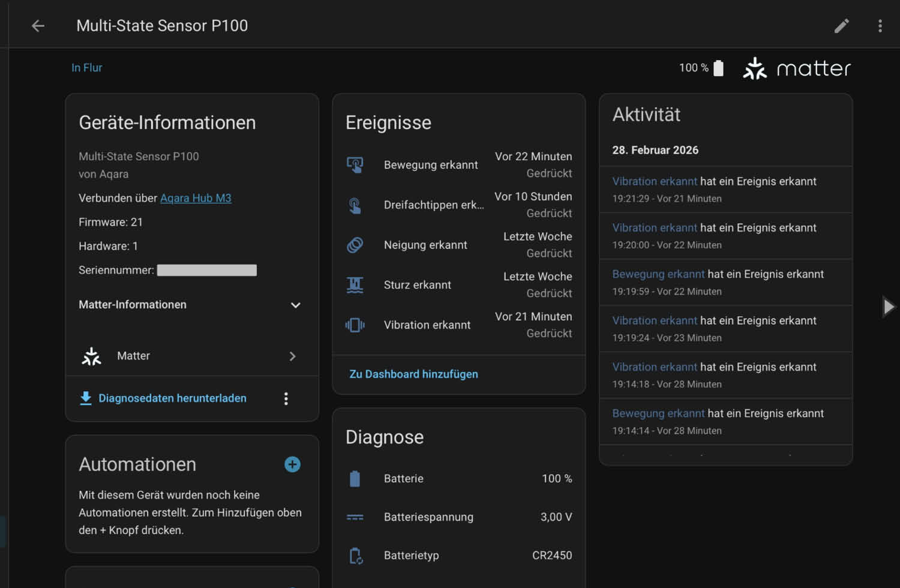Open options menu beside Diagnosedaten herunterladen
The height and width of the screenshot is (588, 900).
click(x=286, y=398)
